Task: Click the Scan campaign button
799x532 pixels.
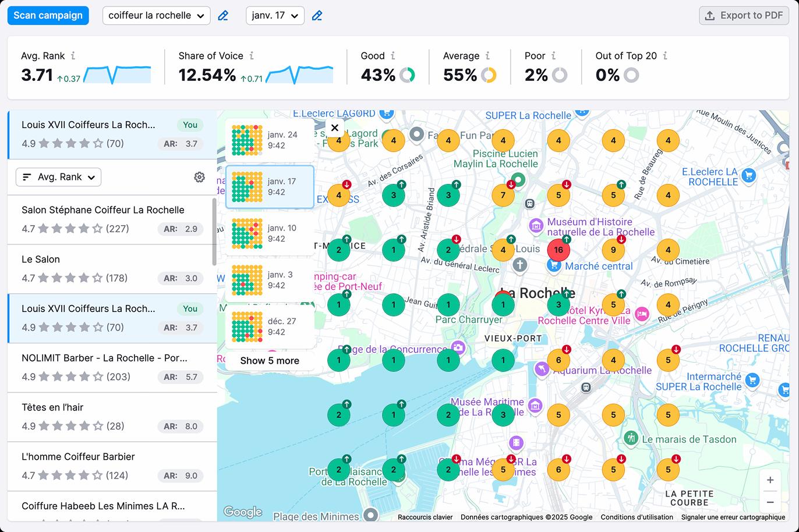Action: click(x=48, y=16)
